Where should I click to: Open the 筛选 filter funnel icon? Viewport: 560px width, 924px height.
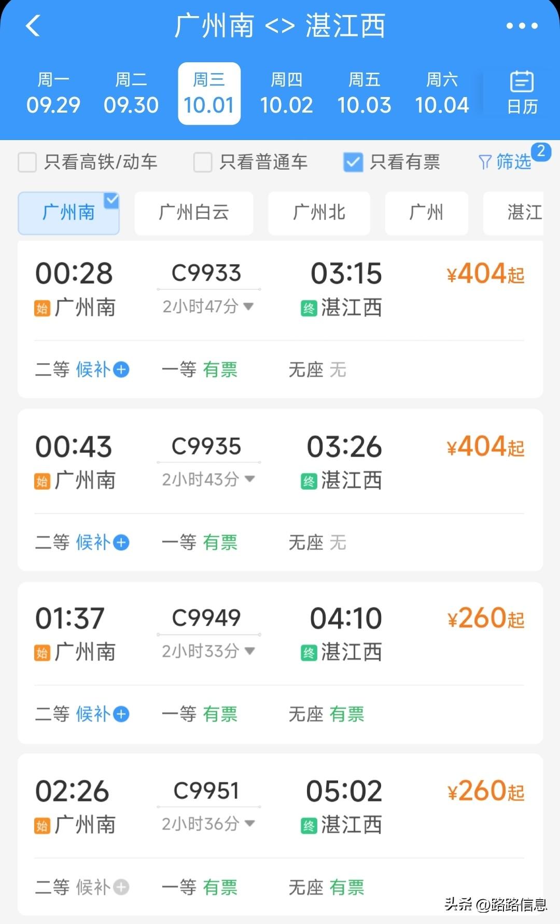[485, 162]
